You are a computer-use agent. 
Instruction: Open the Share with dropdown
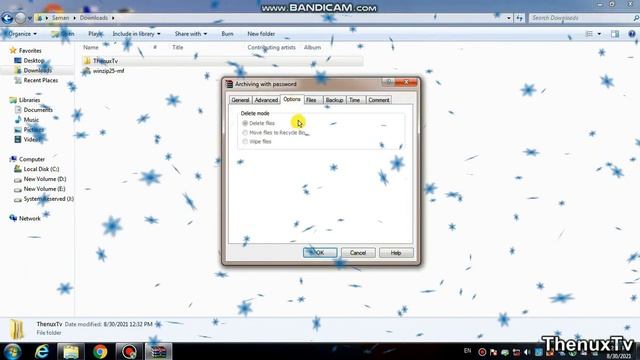(x=191, y=34)
